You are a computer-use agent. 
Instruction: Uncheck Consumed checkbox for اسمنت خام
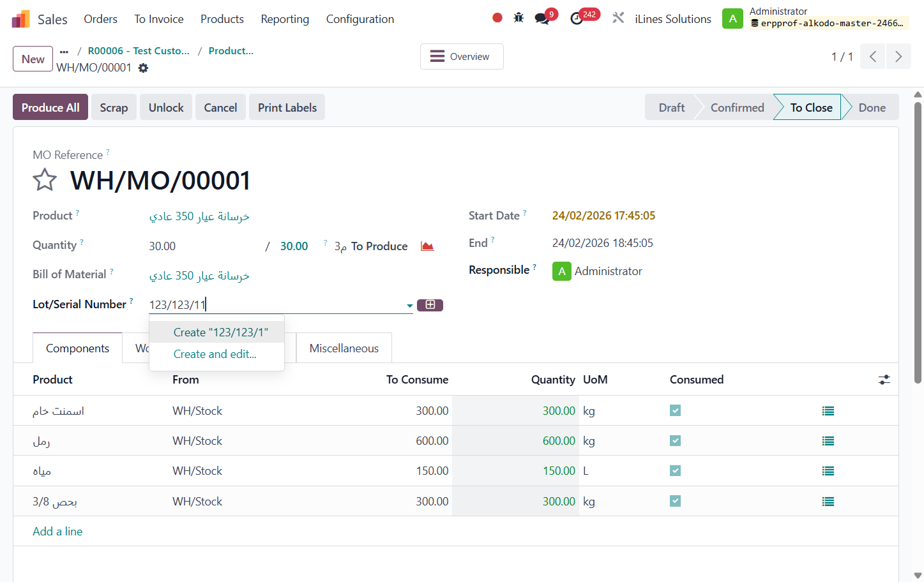coord(675,410)
